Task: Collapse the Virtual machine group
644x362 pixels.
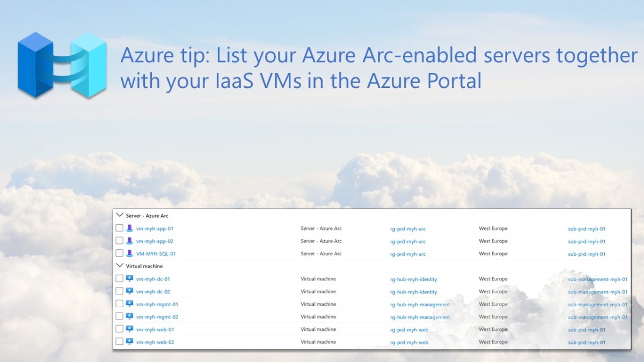Action: 120,265
